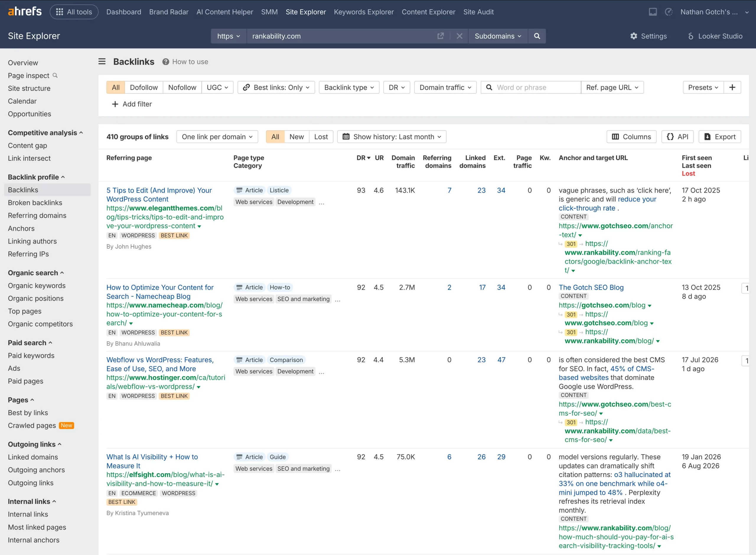Open Settings gear in Site Explorer
Screen dimensions: 756x555
pos(649,36)
